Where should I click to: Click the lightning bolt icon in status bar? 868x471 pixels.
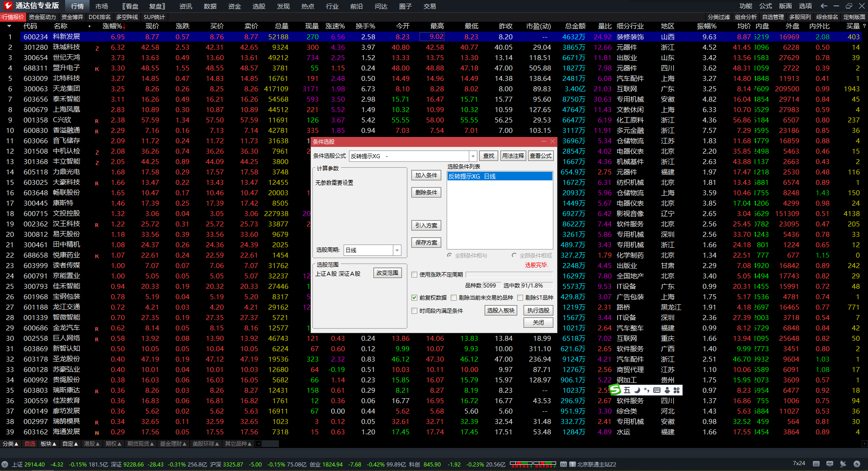(857, 464)
